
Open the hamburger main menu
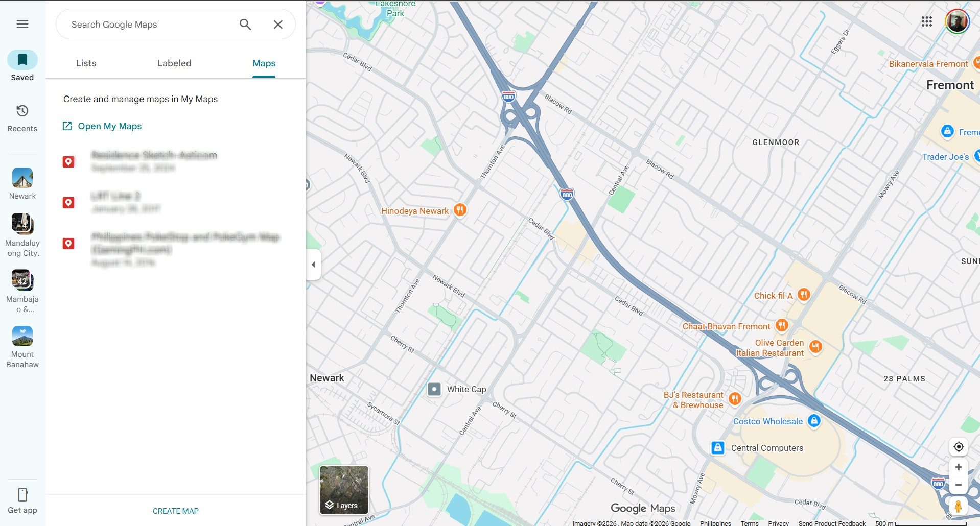22,24
